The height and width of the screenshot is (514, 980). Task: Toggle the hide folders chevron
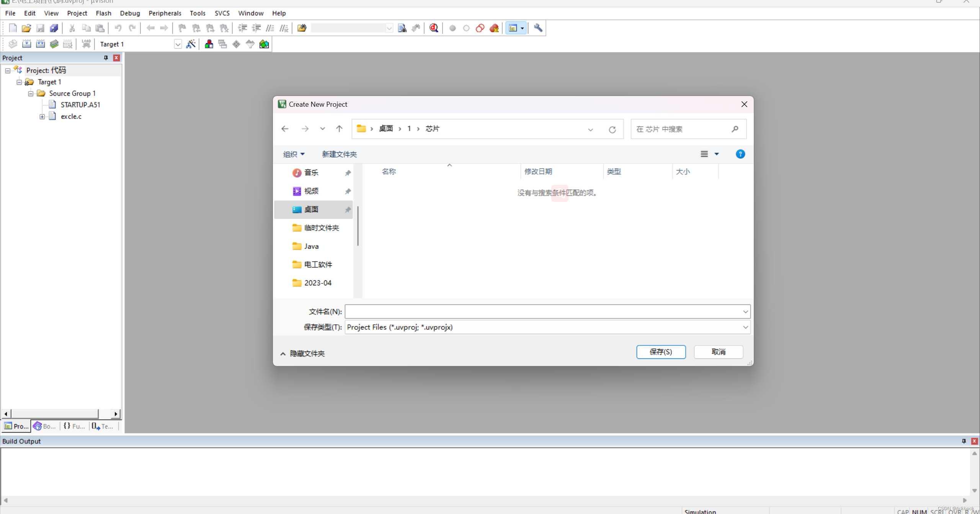283,353
